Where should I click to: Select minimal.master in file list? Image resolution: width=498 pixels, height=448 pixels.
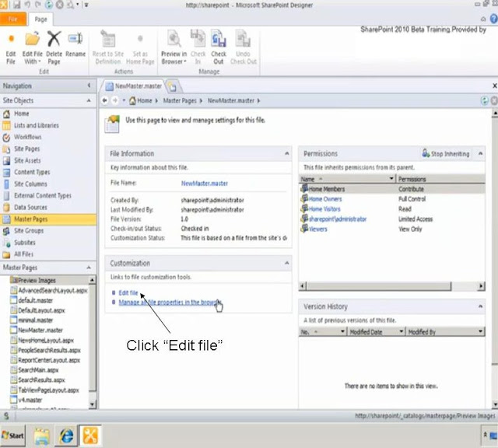click(35, 320)
